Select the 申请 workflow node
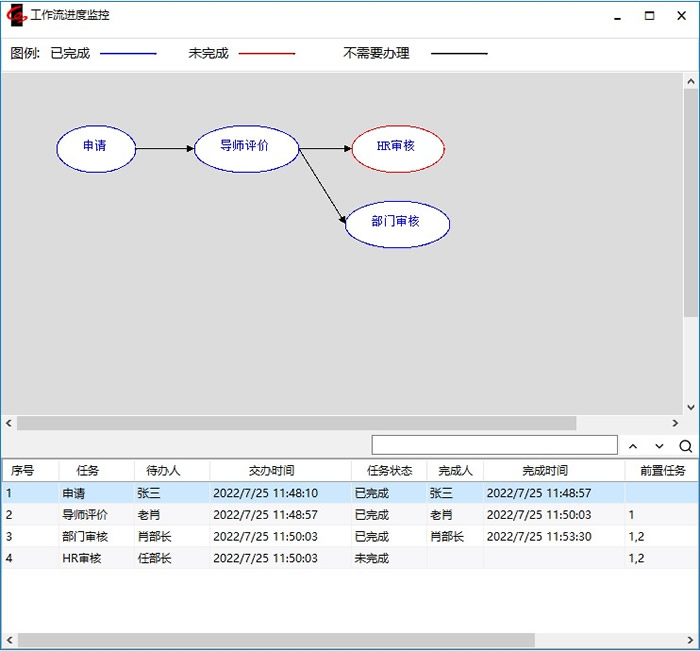 (x=95, y=147)
